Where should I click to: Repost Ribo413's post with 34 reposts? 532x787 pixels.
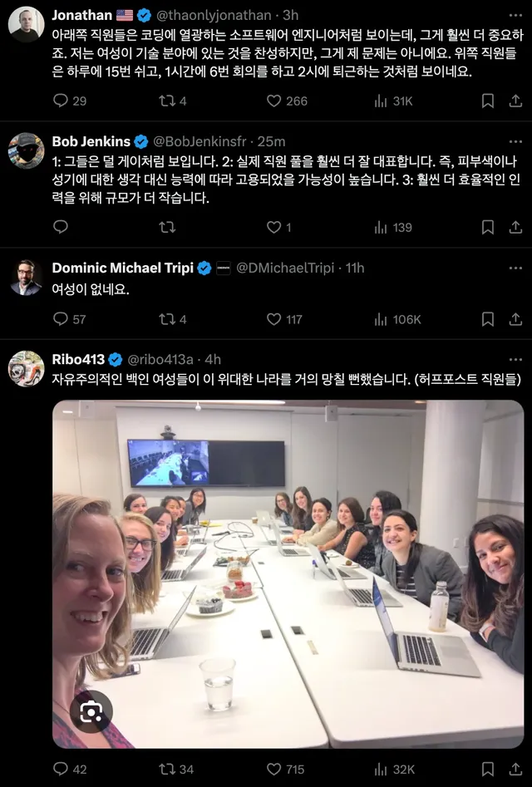point(167,769)
